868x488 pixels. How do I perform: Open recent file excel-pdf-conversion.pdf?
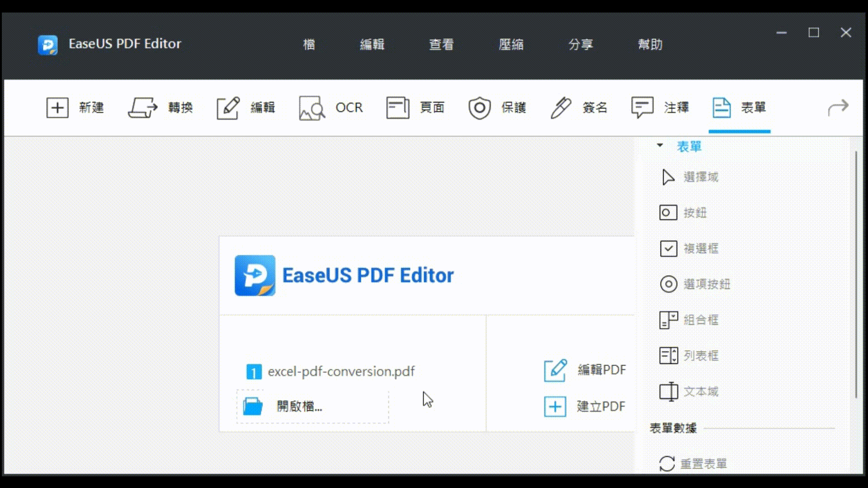tap(341, 371)
